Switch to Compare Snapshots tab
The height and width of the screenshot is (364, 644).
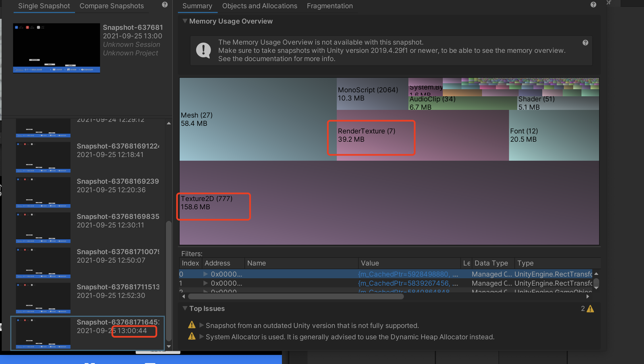click(111, 6)
